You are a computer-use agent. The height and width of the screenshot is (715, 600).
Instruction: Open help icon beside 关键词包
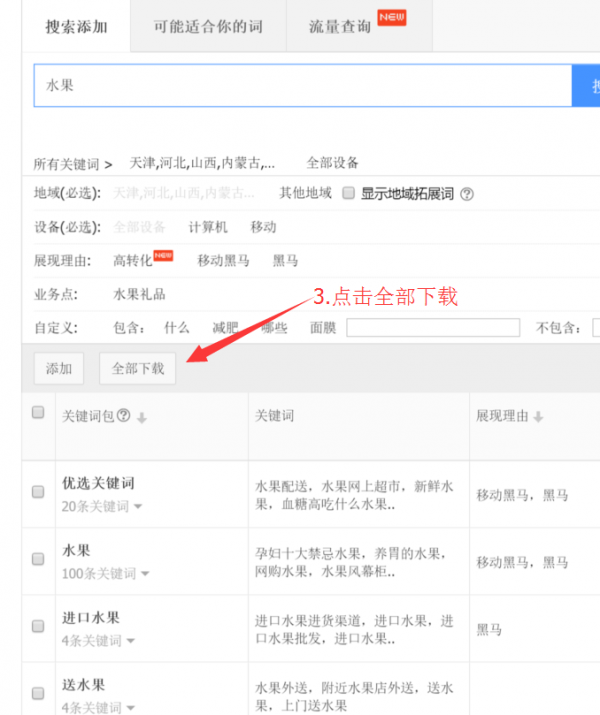click(124, 415)
